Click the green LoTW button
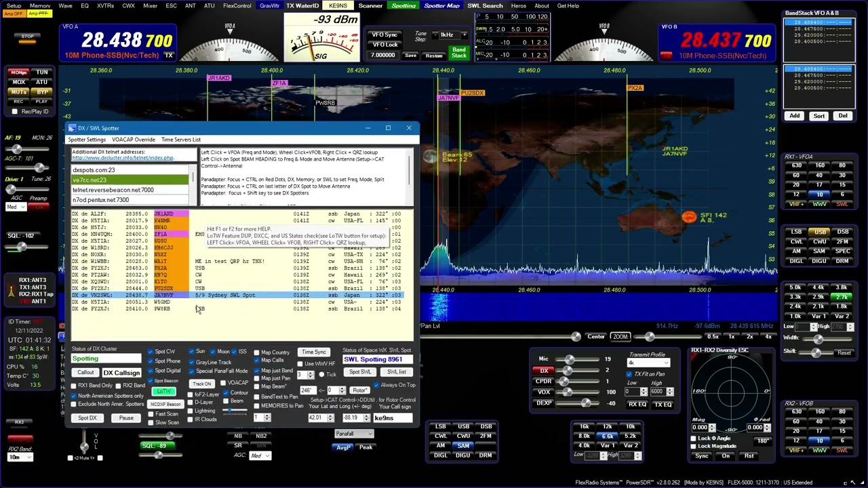Image resolution: width=868 pixels, height=488 pixels. point(165,392)
